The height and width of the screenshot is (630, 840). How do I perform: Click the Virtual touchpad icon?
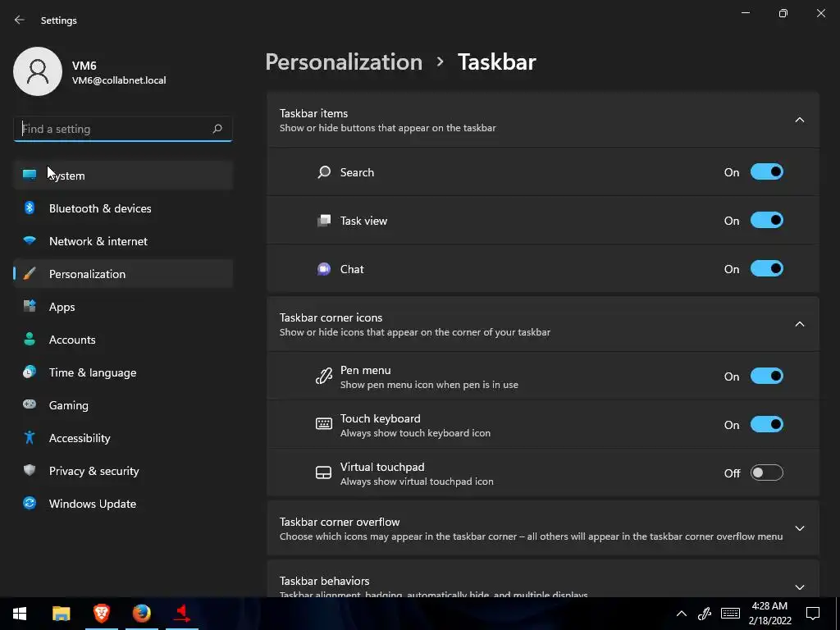323,472
